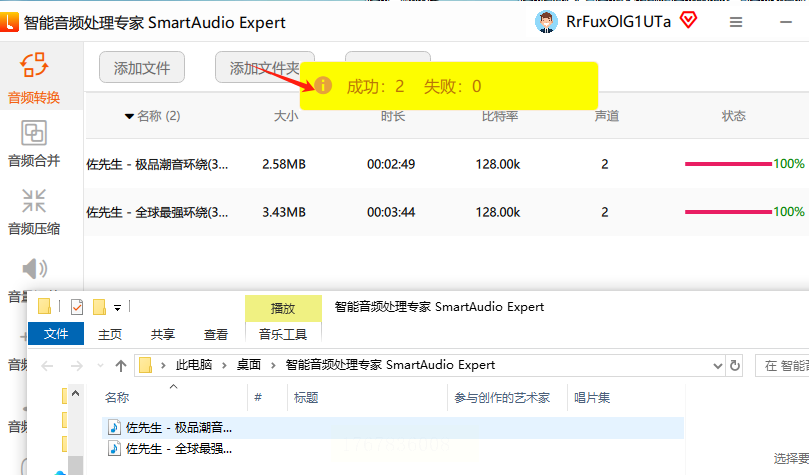Open the 音频压缩 audio compression section
The height and width of the screenshot is (475, 809).
click(34, 212)
